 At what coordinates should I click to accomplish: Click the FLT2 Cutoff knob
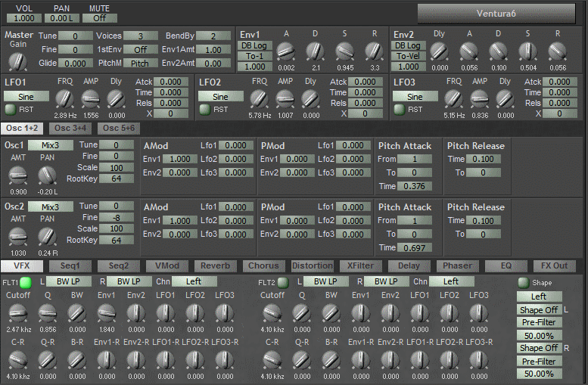pyautogui.click(x=272, y=313)
